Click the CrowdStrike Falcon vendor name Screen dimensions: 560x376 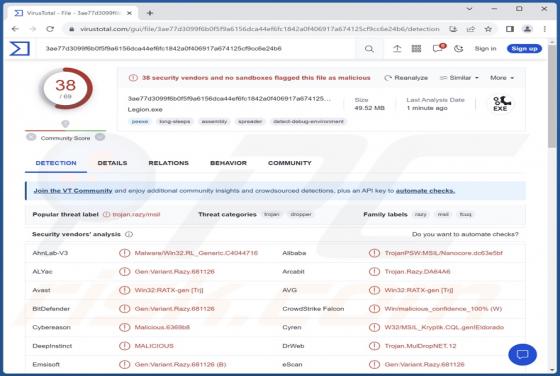tap(313, 309)
